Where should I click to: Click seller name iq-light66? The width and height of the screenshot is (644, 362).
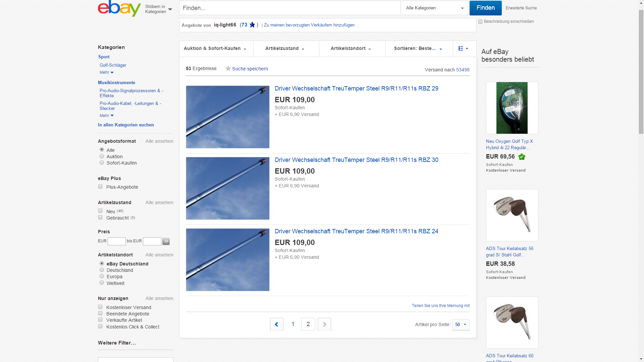tap(225, 25)
